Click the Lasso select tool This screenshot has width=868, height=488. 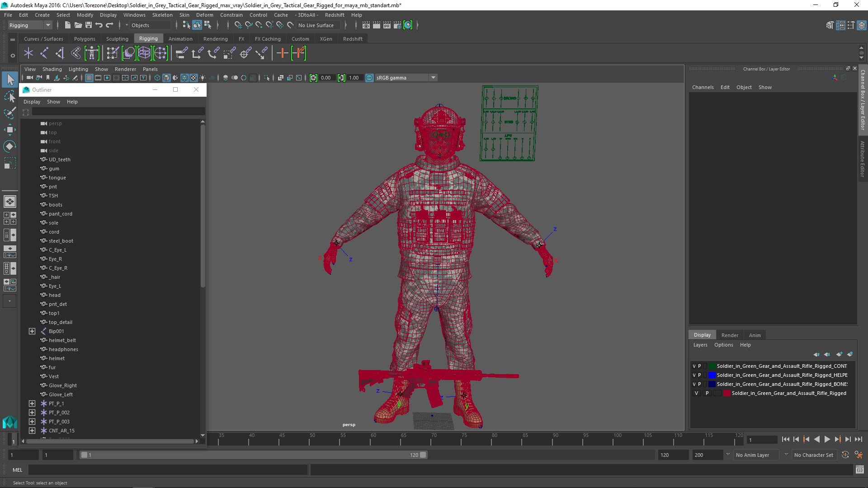pos(9,96)
